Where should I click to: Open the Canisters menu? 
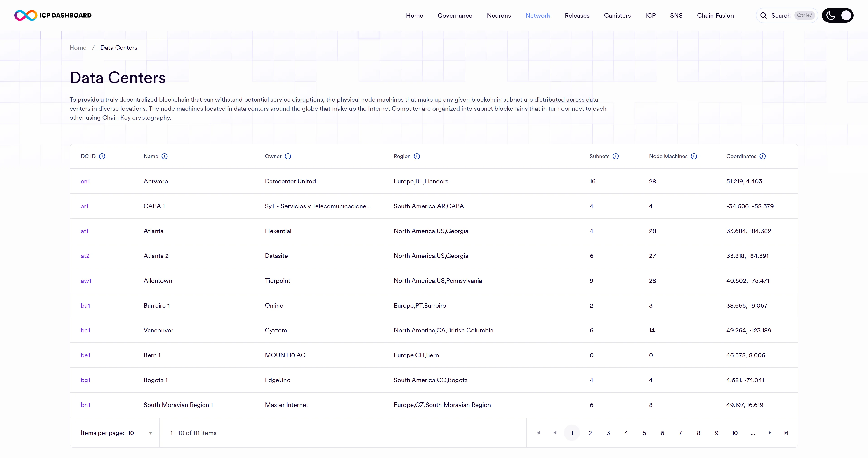(617, 16)
